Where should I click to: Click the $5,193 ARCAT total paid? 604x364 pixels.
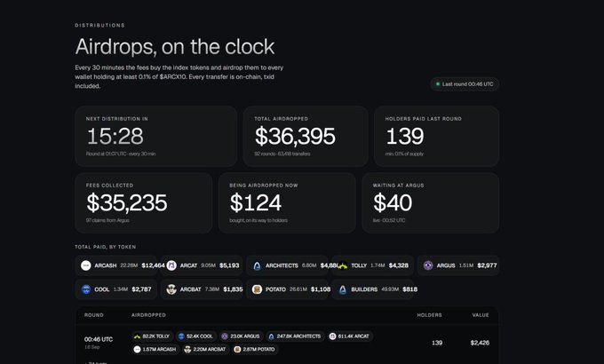click(x=229, y=265)
